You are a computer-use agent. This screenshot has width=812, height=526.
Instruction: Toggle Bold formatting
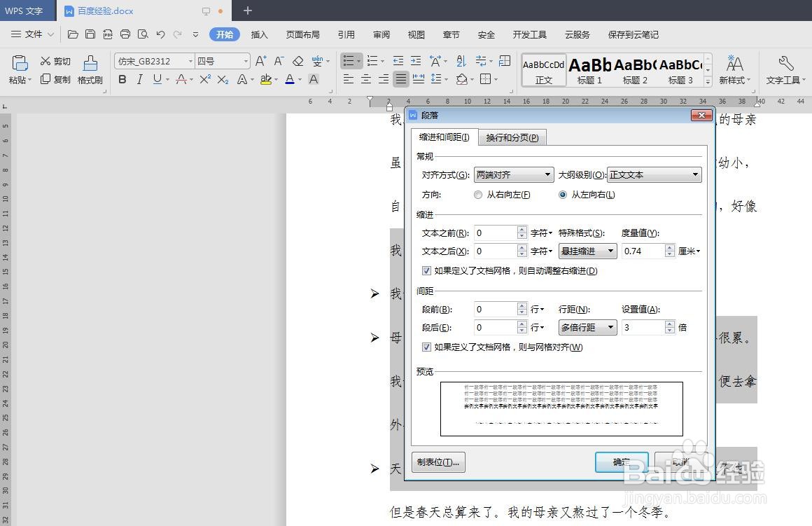point(122,79)
